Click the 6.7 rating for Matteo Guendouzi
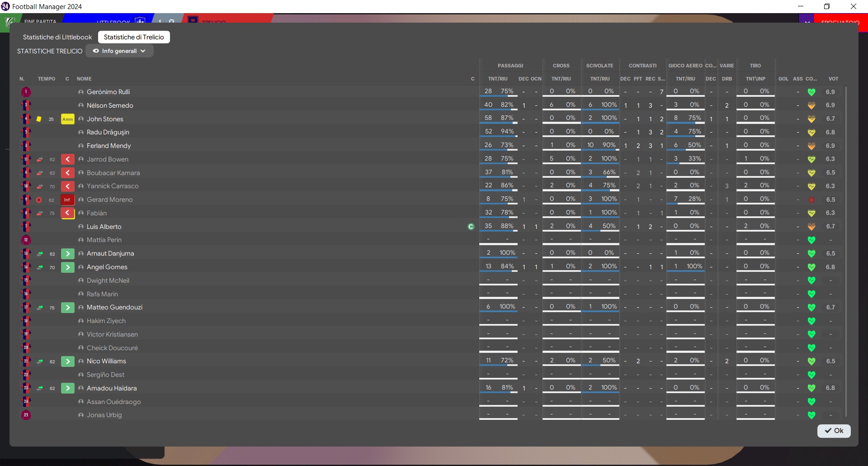 pyautogui.click(x=830, y=307)
